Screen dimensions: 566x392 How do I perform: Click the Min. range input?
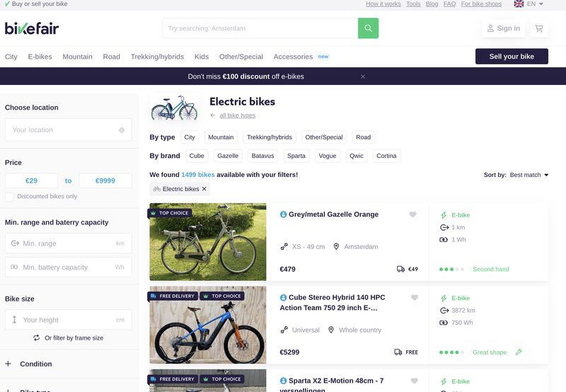pos(68,243)
